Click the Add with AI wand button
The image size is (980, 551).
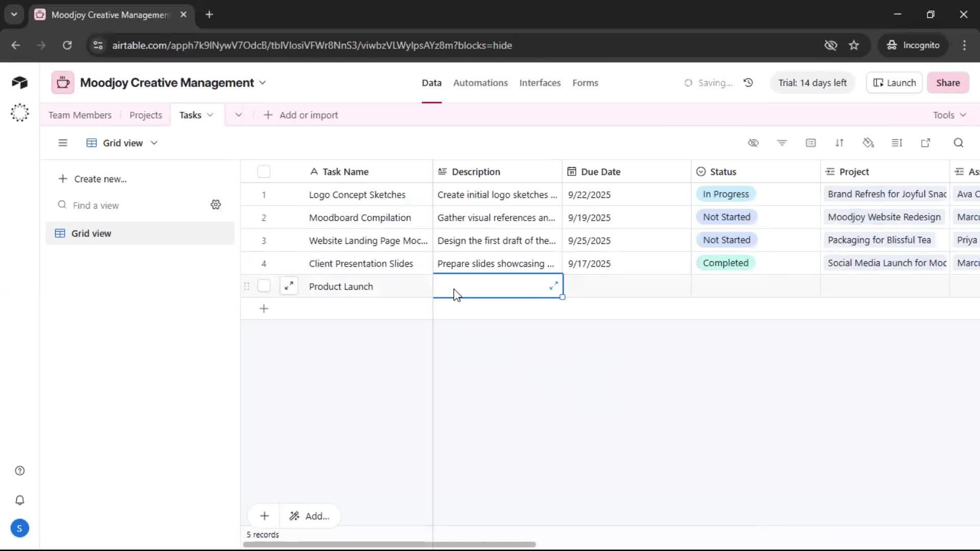(309, 516)
